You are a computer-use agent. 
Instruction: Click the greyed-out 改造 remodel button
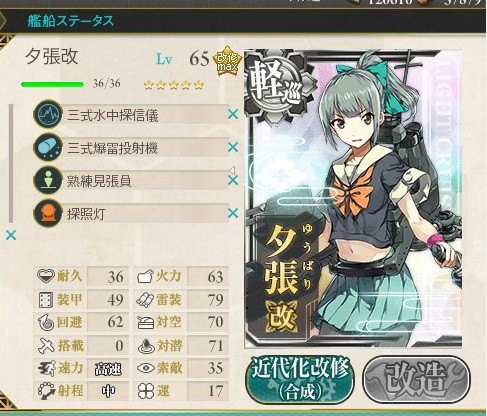(x=416, y=380)
